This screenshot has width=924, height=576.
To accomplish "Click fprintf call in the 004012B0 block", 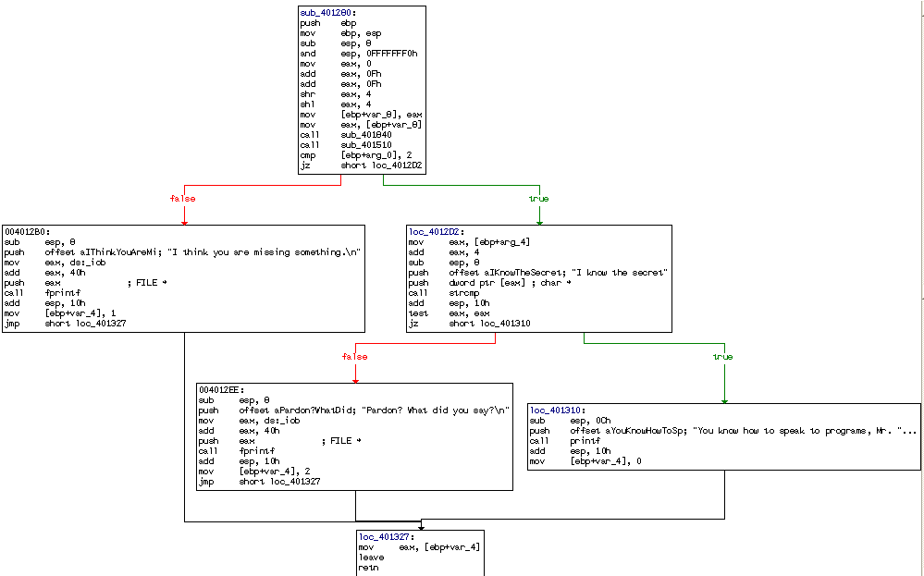I will point(43,293).
